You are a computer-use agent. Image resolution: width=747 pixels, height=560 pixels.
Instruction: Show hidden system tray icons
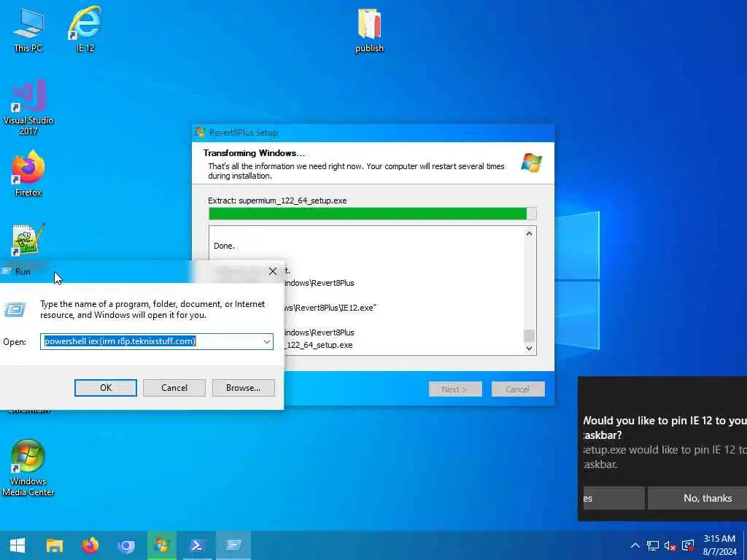[635, 545]
